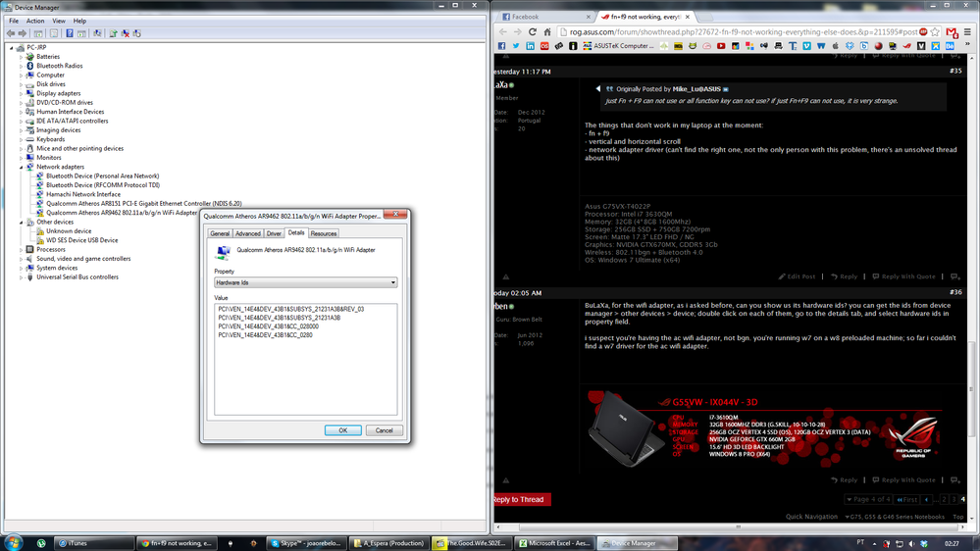Open the Facebook bookmark icon in bookmarks bar
The height and width of the screenshot is (551, 980).
pyautogui.click(x=501, y=46)
